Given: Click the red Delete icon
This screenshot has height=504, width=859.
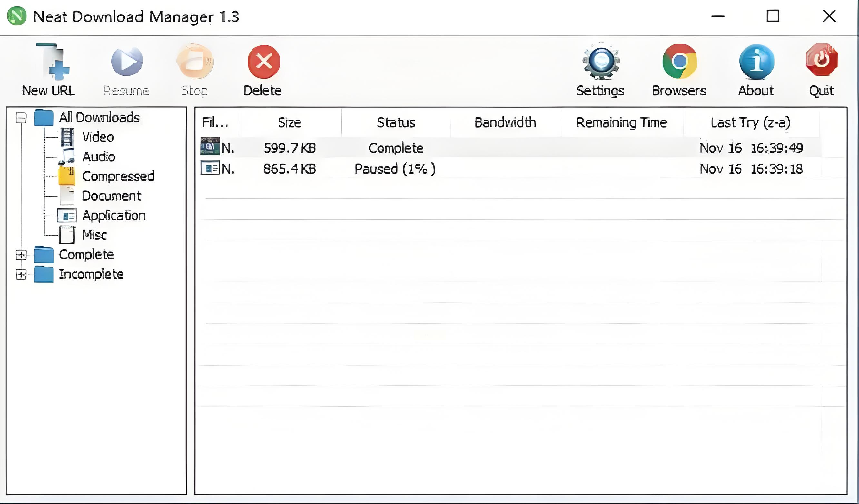Looking at the screenshot, I should coord(263,62).
